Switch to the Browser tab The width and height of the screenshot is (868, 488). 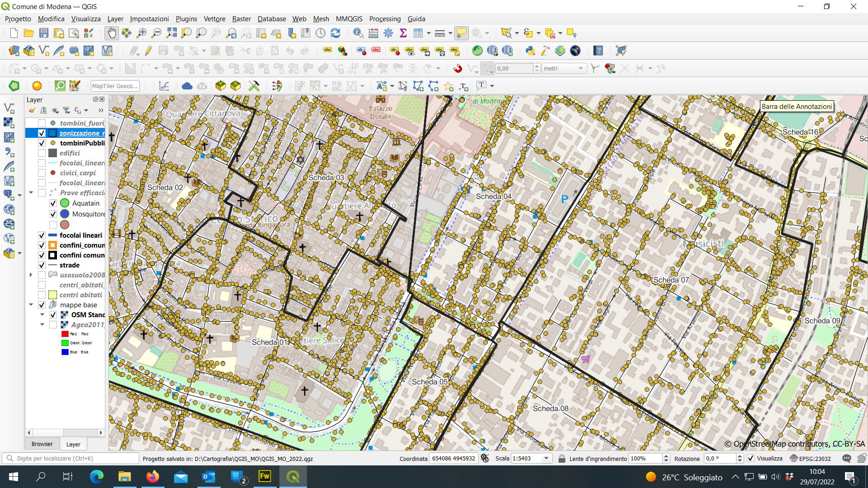(42, 444)
